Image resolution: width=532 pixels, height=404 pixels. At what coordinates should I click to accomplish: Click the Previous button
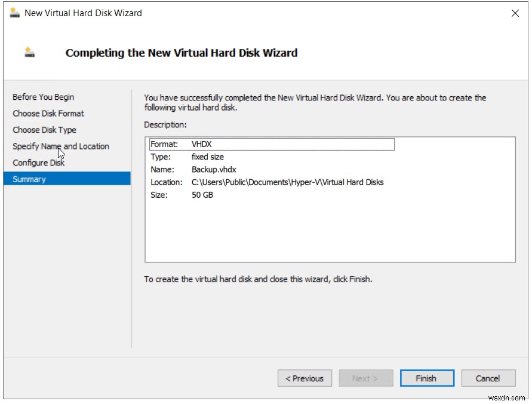pos(305,378)
